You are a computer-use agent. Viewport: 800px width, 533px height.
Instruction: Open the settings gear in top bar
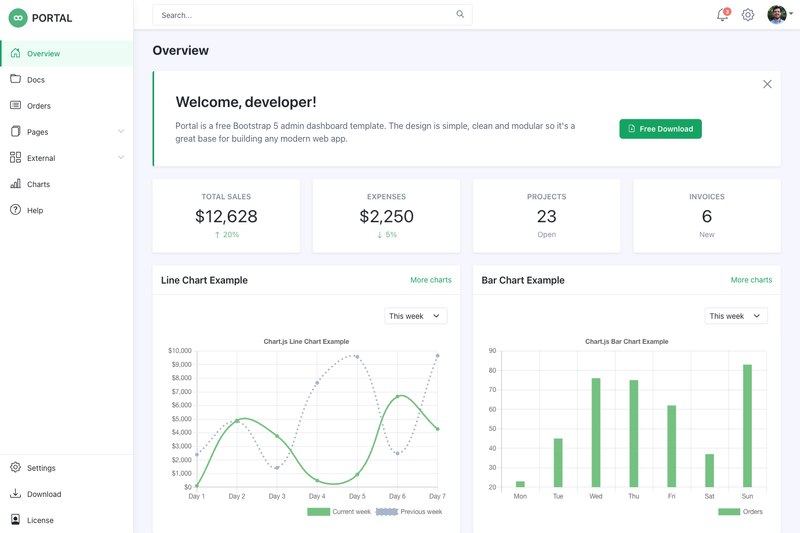pyautogui.click(x=748, y=15)
